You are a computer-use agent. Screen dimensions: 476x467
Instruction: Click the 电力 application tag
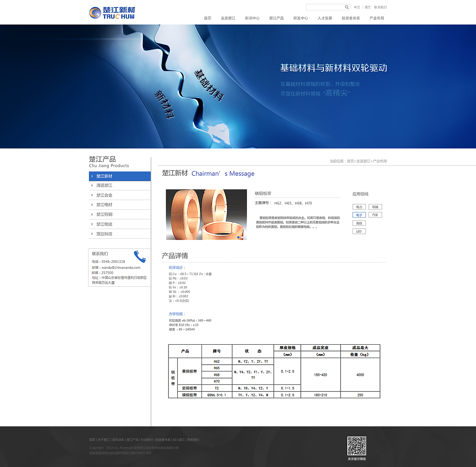[x=359, y=207]
